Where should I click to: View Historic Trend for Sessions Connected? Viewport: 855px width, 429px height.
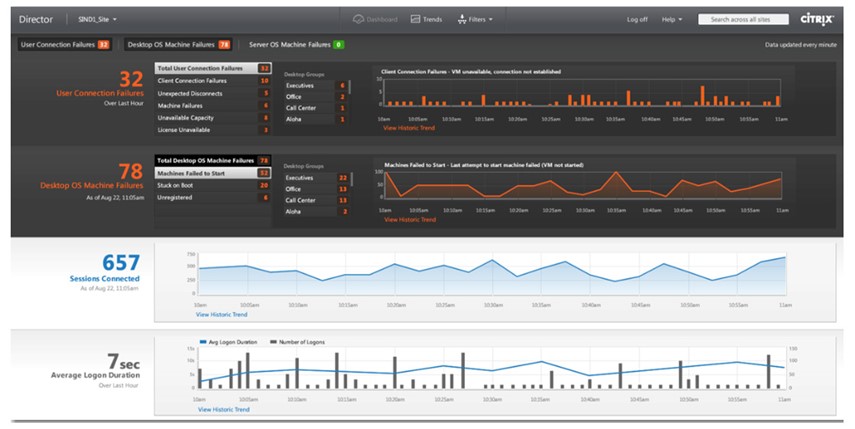pyautogui.click(x=221, y=315)
